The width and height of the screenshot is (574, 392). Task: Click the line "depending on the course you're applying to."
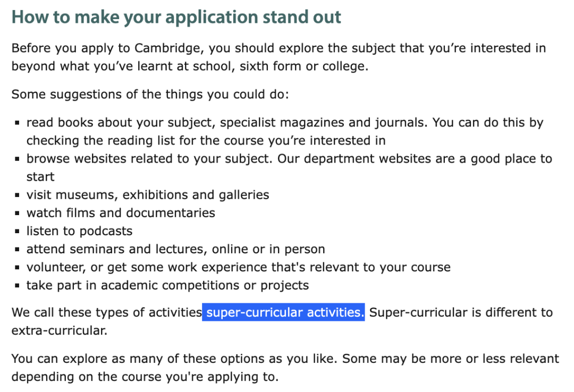[x=145, y=377]
